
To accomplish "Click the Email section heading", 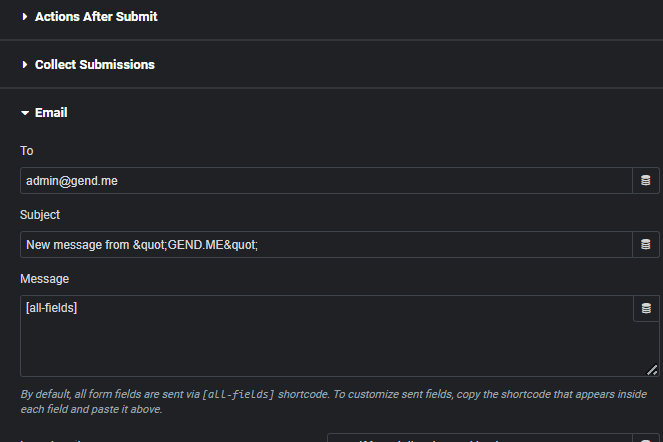I will coord(51,113).
